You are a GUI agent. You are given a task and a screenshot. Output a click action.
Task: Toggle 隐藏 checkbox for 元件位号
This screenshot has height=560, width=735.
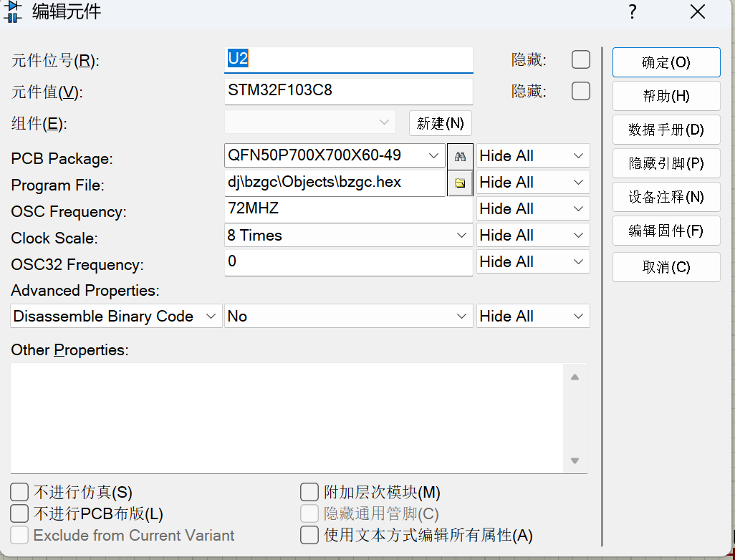(581, 60)
